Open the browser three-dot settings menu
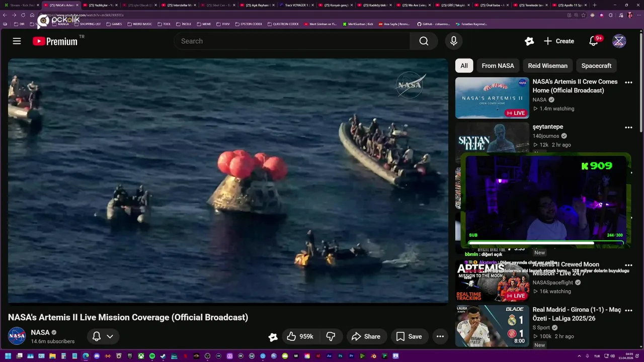Image resolution: width=644 pixels, height=362 pixels. point(638,15)
